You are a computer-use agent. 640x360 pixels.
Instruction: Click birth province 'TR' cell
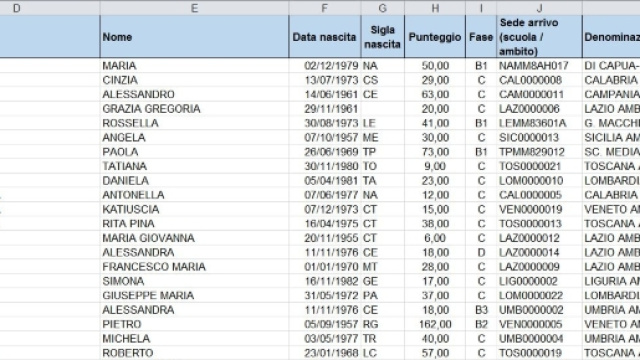pos(383,338)
